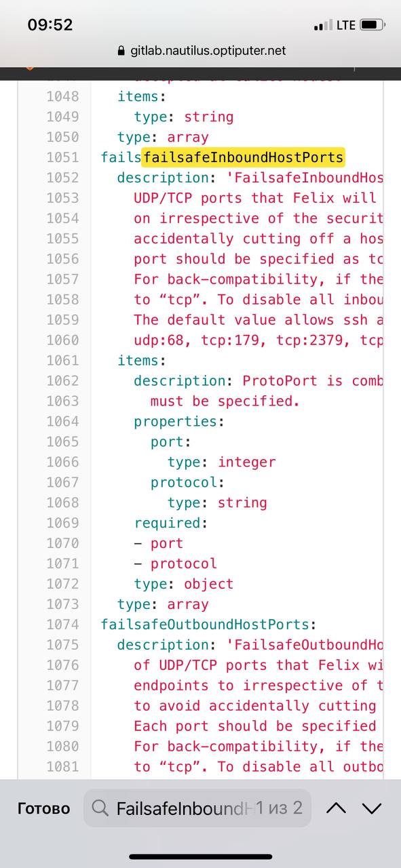Tap the 09:52 clock in status bar
401x868 pixels.
pyautogui.click(x=50, y=25)
